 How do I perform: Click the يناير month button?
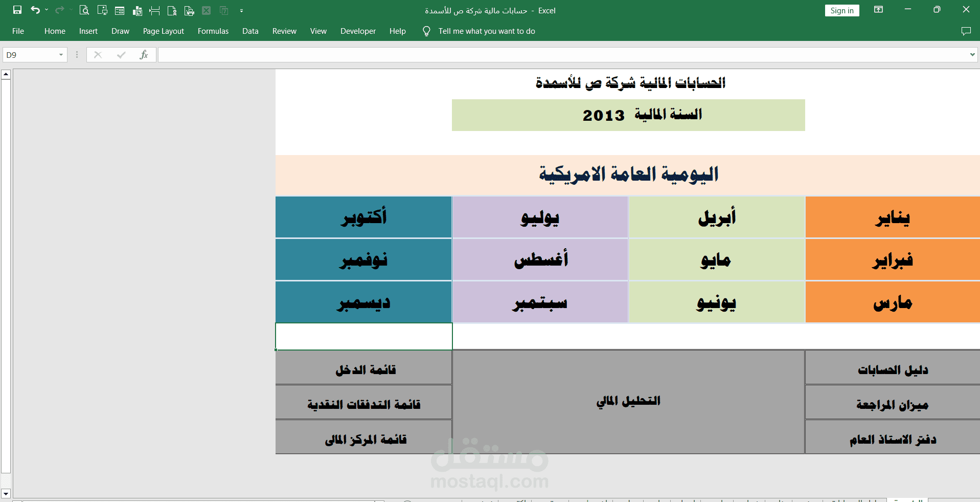[893, 217]
